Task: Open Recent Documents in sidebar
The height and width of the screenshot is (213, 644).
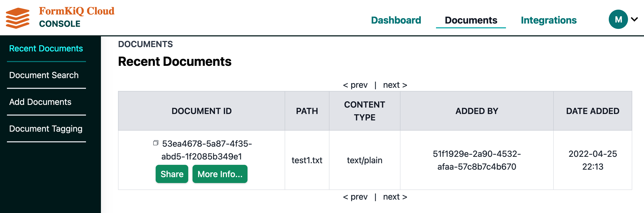Action: click(46, 48)
